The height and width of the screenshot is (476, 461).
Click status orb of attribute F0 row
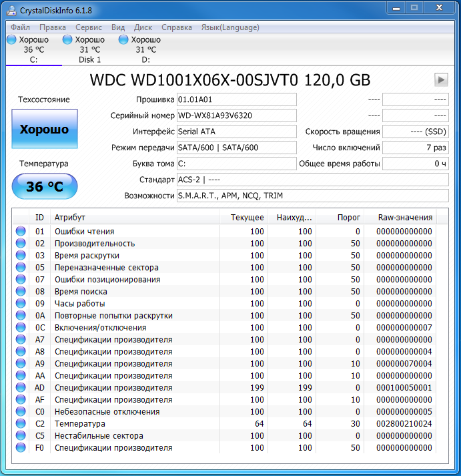click(21, 447)
